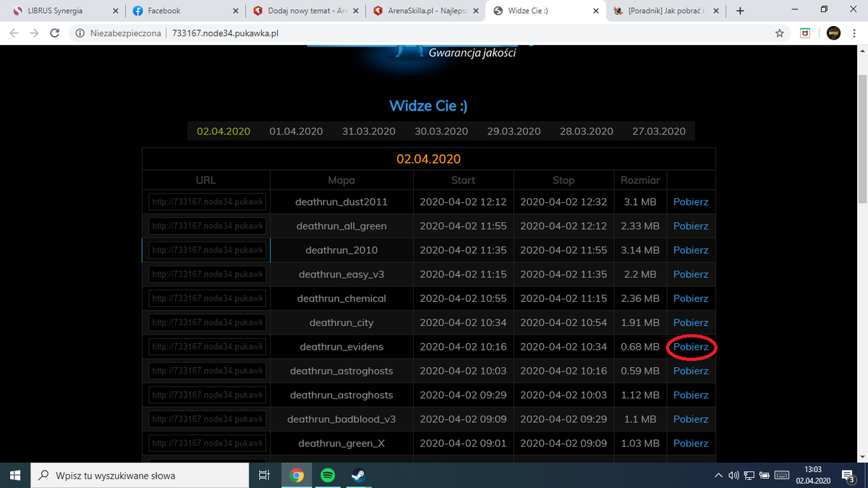Select the 30.03.2020 date tab
This screenshot has width=868, height=488.
point(441,131)
